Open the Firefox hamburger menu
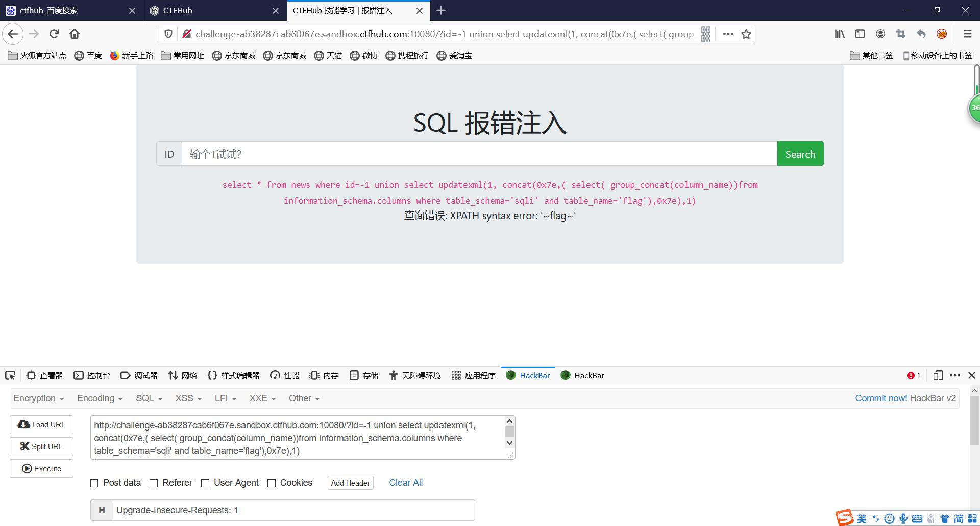Viewport: 980px width, 526px height. (x=967, y=34)
